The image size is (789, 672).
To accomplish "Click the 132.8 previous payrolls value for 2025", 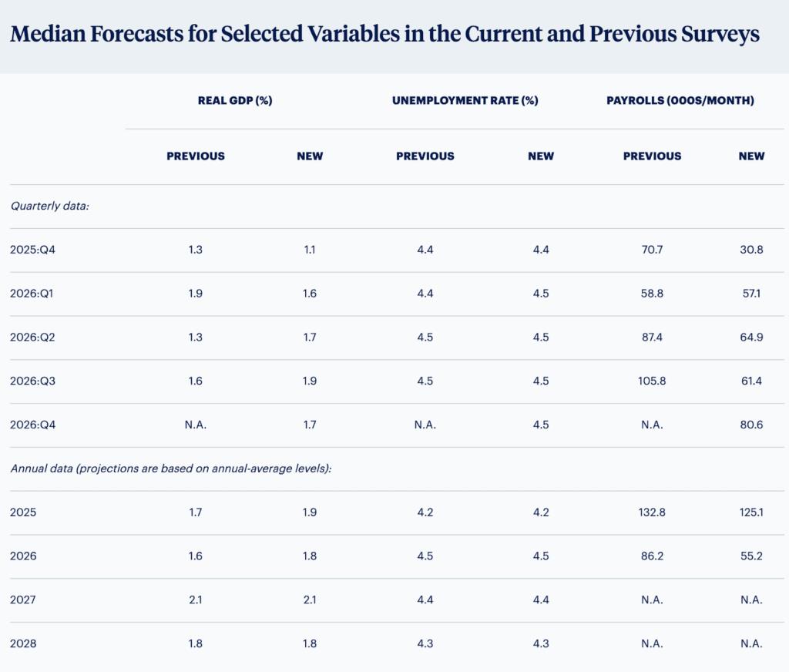I will pyautogui.click(x=652, y=512).
